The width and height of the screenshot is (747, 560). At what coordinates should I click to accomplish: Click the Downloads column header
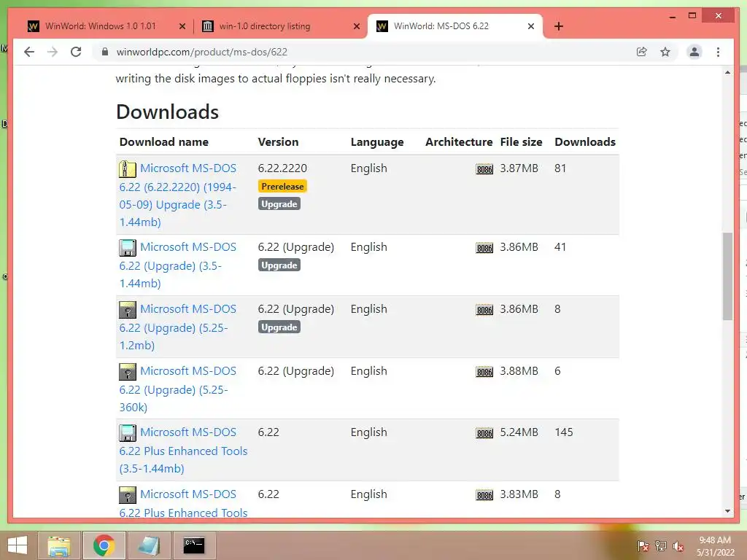(585, 142)
